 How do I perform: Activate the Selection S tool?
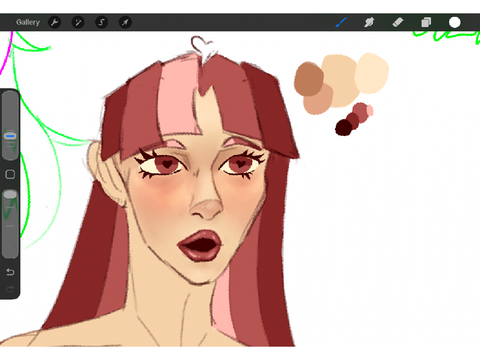click(101, 22)
